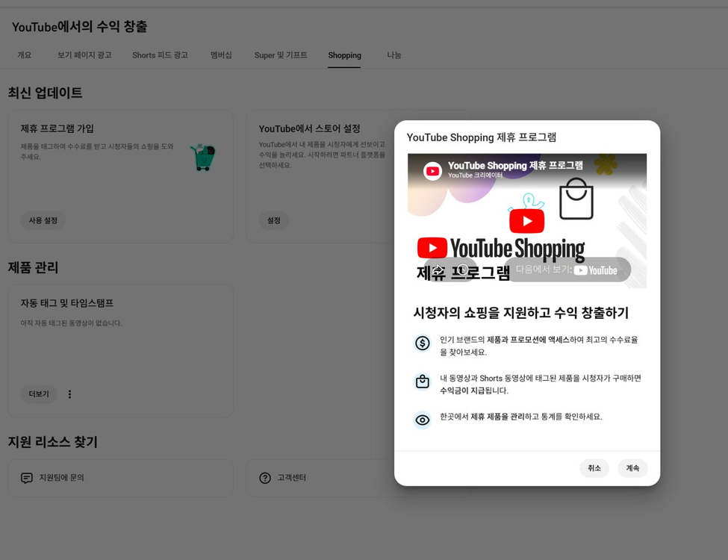
Task: Click the eye statistics icon in the dialog
Action: (x=422, y=420)
